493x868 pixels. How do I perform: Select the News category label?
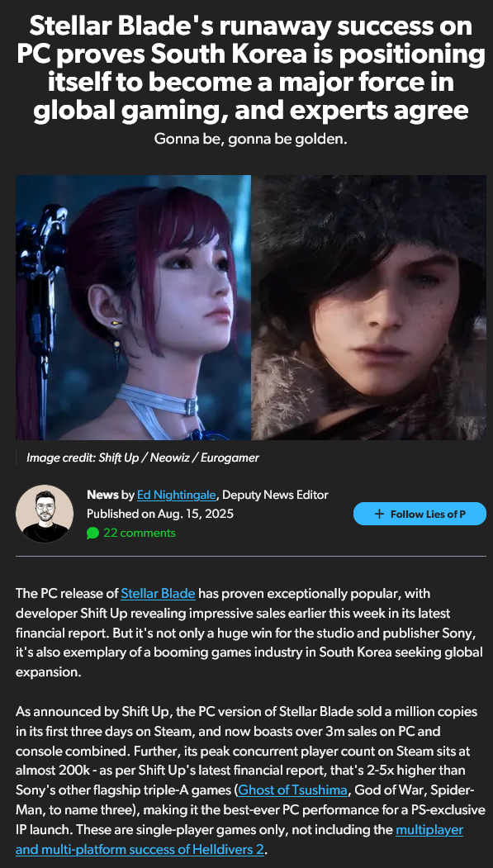[x=102, y=495]
